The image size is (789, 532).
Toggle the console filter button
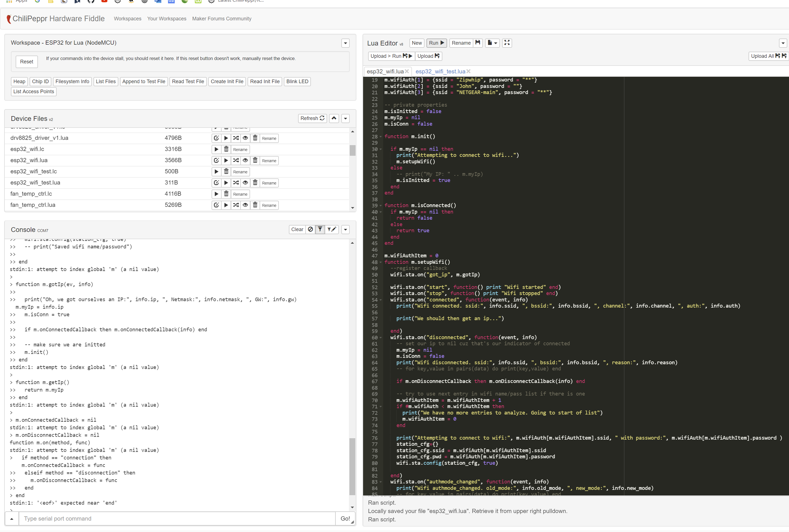coord(320,229)
